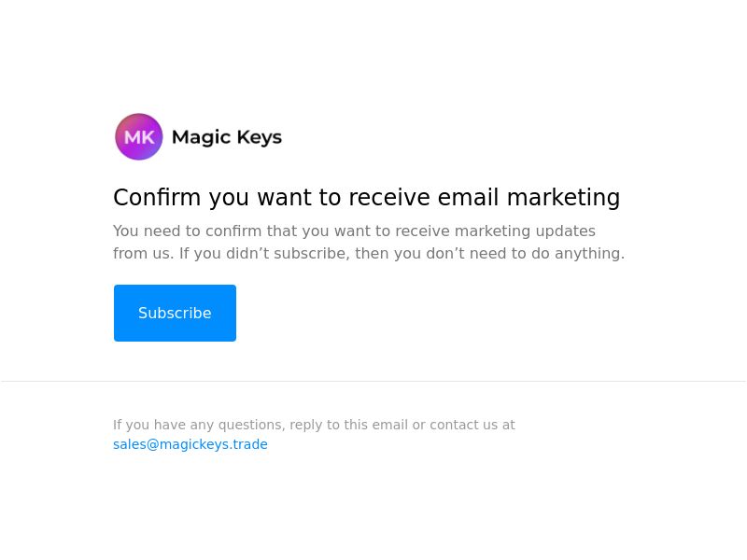Click 'You need to confirm' paragraph start
The width and height of the screenshot is (747, 560).
(188, 231)
